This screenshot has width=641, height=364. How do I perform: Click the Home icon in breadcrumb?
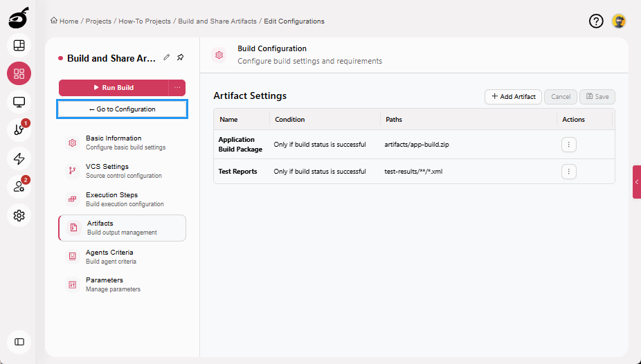[53, 21]
